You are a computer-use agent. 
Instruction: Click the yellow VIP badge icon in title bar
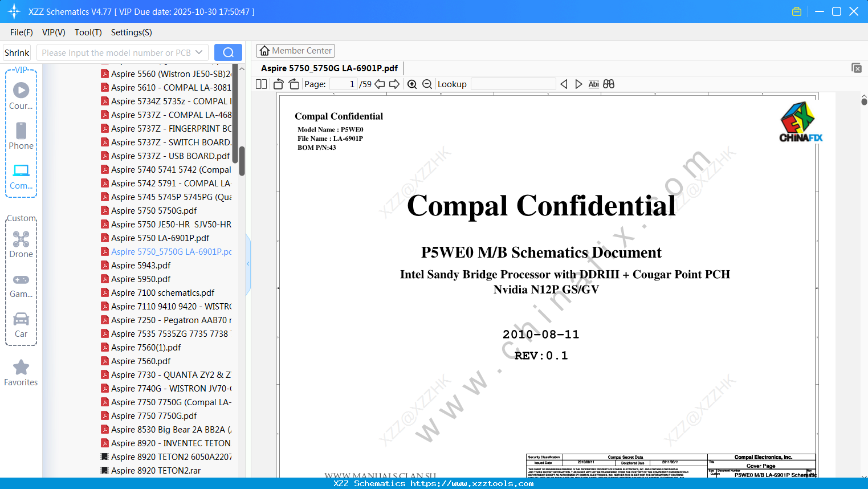[x=797, y=11]
